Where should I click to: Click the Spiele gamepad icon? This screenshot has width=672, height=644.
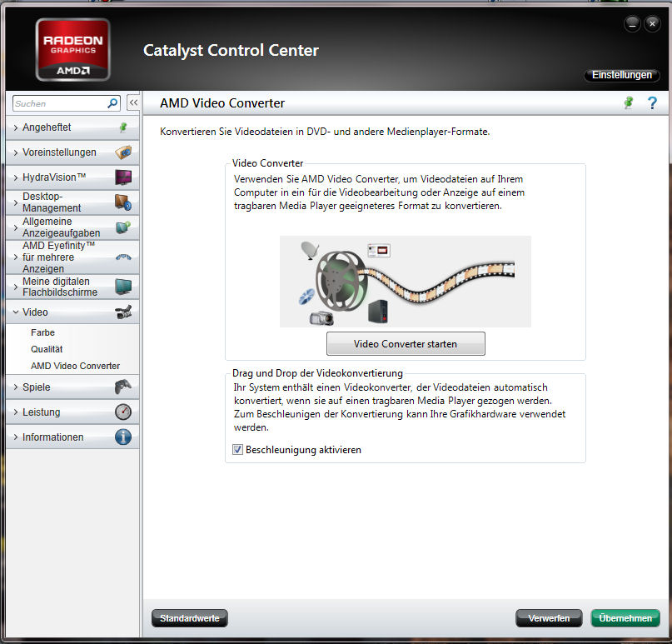[123, 387]
